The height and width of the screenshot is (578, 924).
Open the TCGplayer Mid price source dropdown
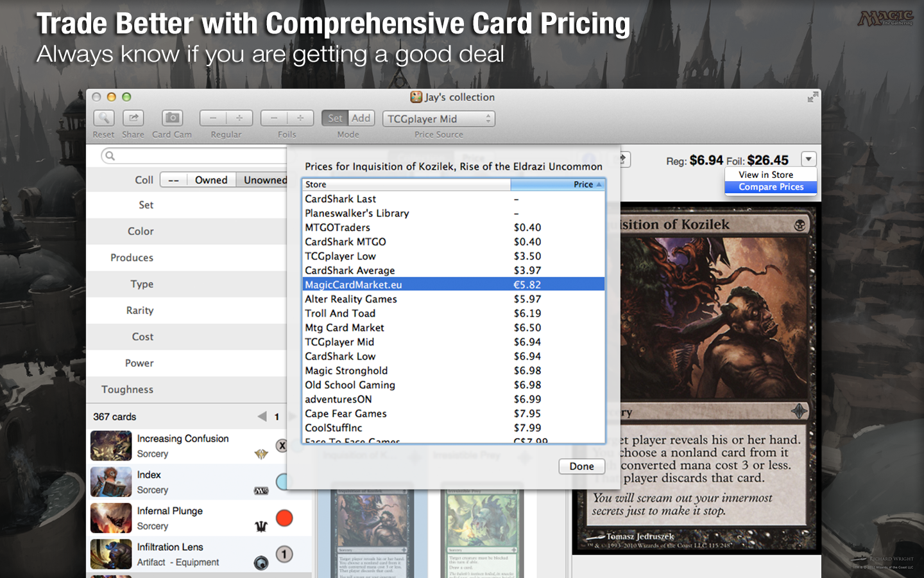point(439,119)
